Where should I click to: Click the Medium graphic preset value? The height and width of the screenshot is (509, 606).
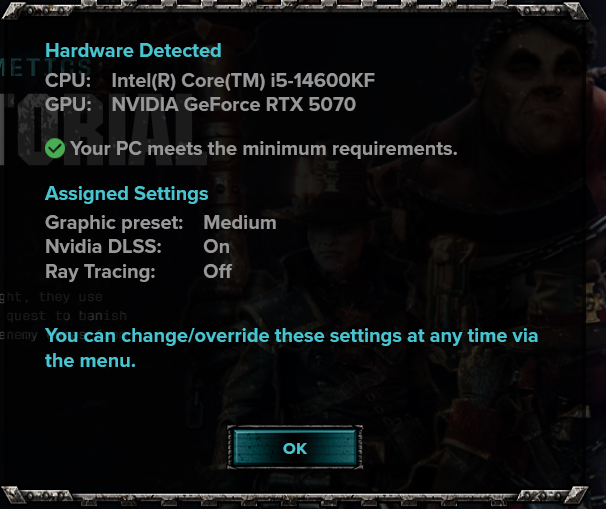[x=240, y=223]
